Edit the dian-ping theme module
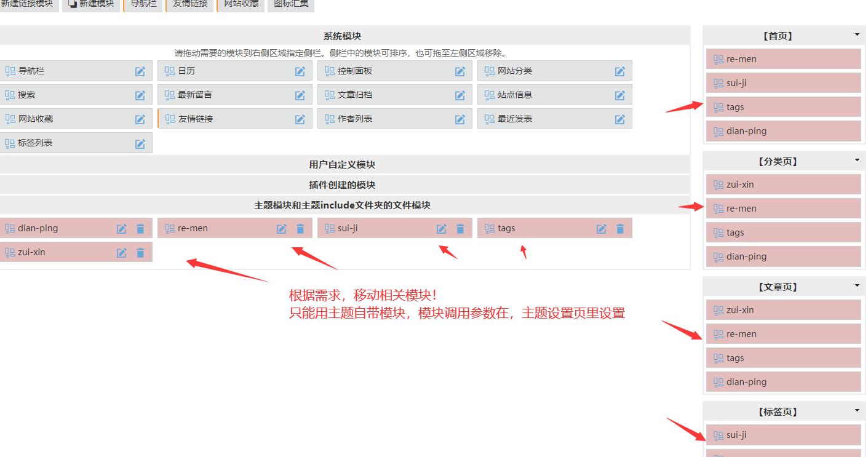The height and width of the screenshot is (457, 868). [122, 229]
